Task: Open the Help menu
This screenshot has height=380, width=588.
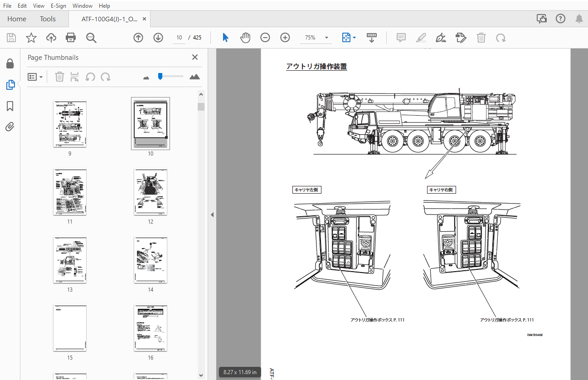Action: 104,6
